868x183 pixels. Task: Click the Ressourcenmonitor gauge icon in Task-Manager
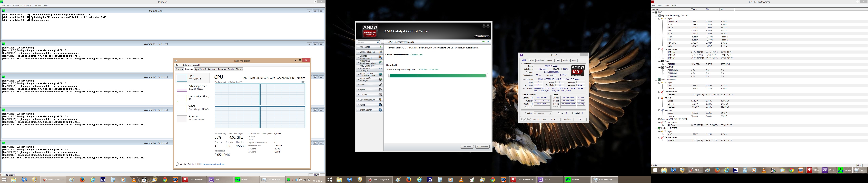198,164
